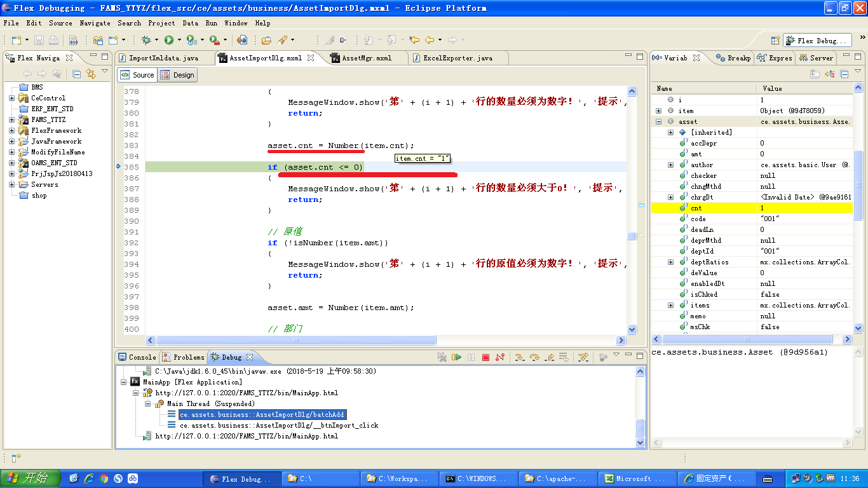Image resolution: width=868 pixels, height=488 pixels.
Task: Collapse the Main Thread node
Action: pyautogui.click(x=148, y=403)
